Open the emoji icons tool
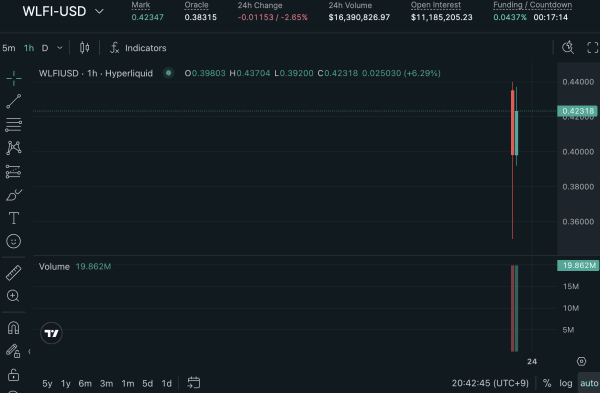The width and height of the screenshot is (600, 393). 14,241
